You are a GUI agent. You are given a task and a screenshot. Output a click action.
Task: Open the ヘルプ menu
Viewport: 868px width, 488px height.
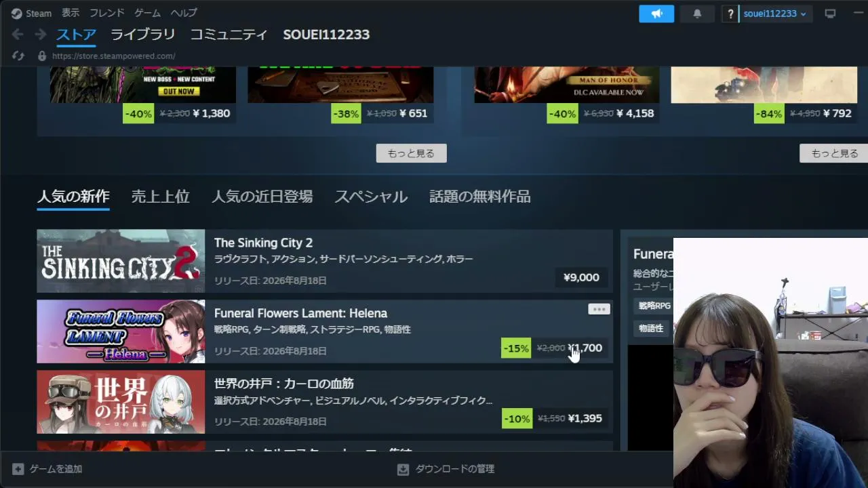click(x=184, y=13)
